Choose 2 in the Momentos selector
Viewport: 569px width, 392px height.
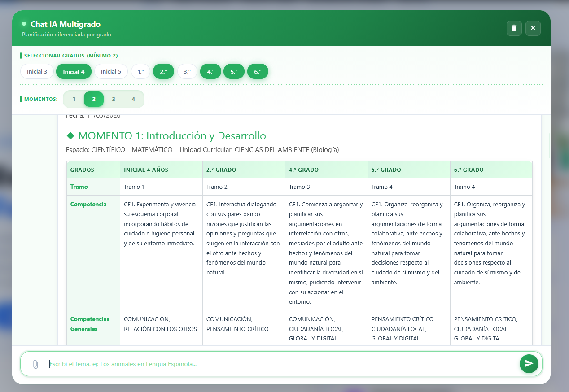point(94,99)
